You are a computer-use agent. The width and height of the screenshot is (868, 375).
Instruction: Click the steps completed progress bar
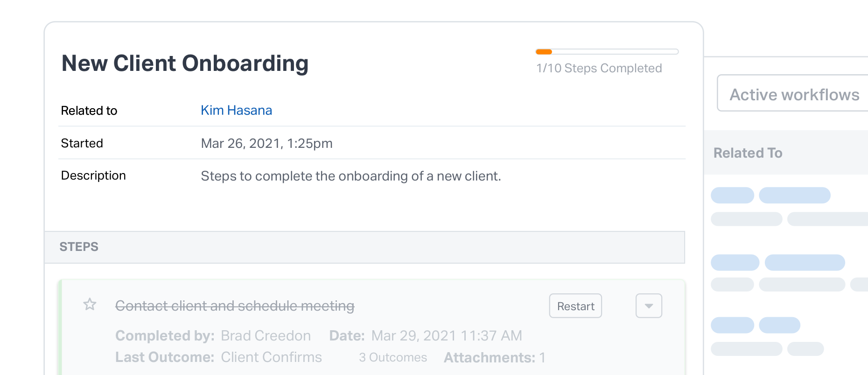[607, 52]
